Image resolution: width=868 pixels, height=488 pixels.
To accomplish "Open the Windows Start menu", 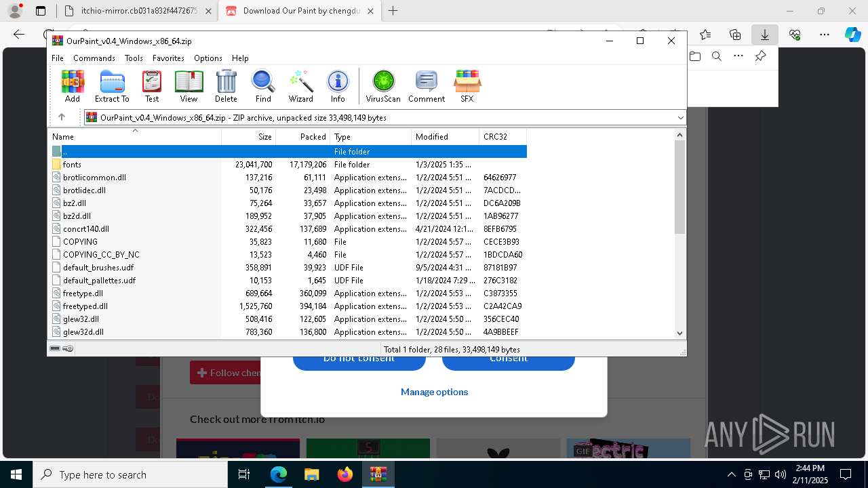I will [x=16, y=474].
